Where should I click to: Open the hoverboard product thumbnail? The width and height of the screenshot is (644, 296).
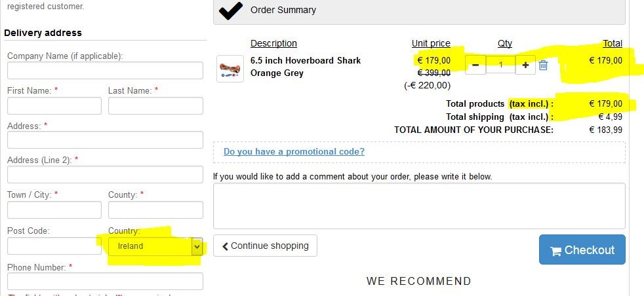(230, 68)
